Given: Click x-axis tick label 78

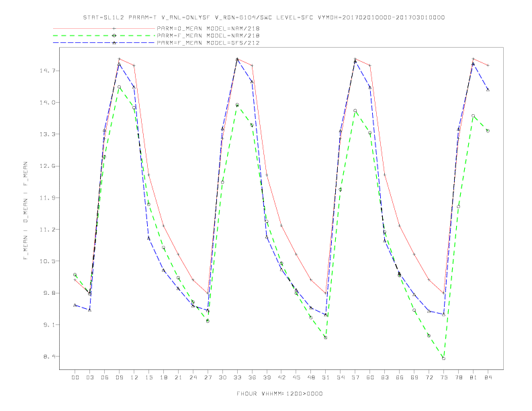Looking at the screenshot, I should point(459,377).
